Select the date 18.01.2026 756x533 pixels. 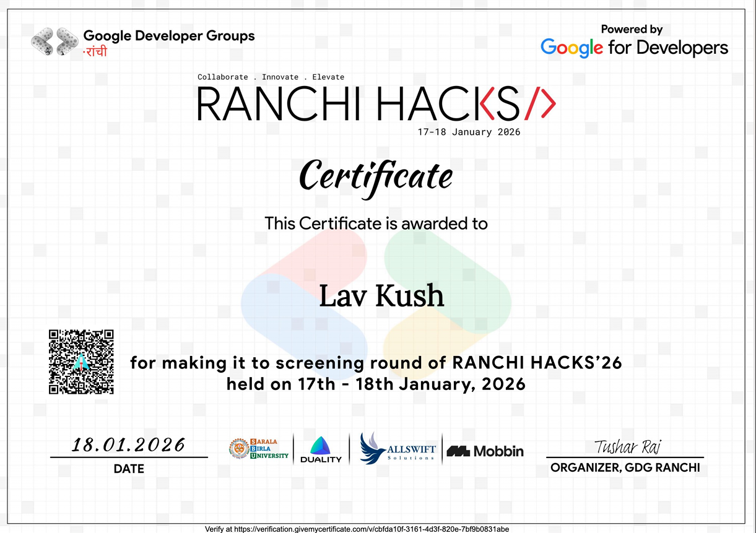tap(128, 444)
